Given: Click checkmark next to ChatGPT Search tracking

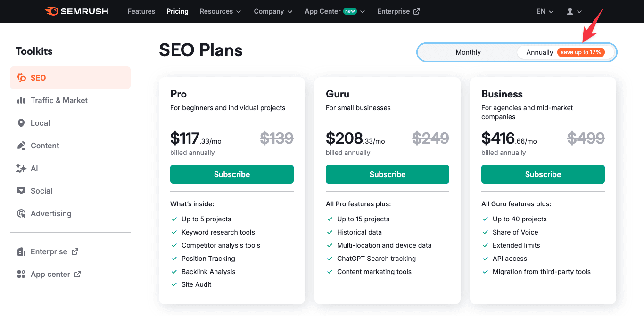Looking at the screenshot, I should pos(330,259).
